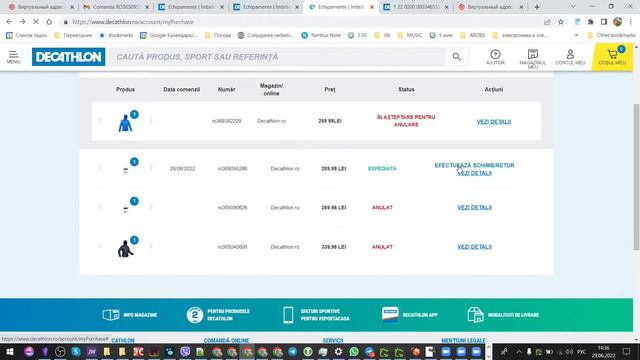This screenshot has height=360, width=640.
Task: Open the Chrome three-dot menu
Action: tap(631, 22)
